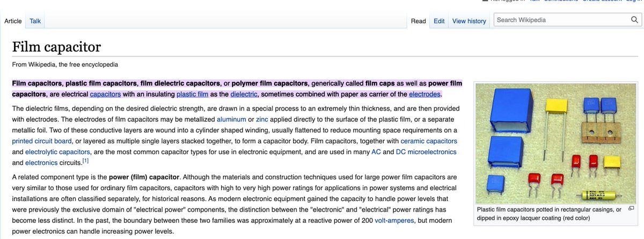Open 'ceramic capacitors' link
The image size is (644, 239).
click(x=429, y=141)
